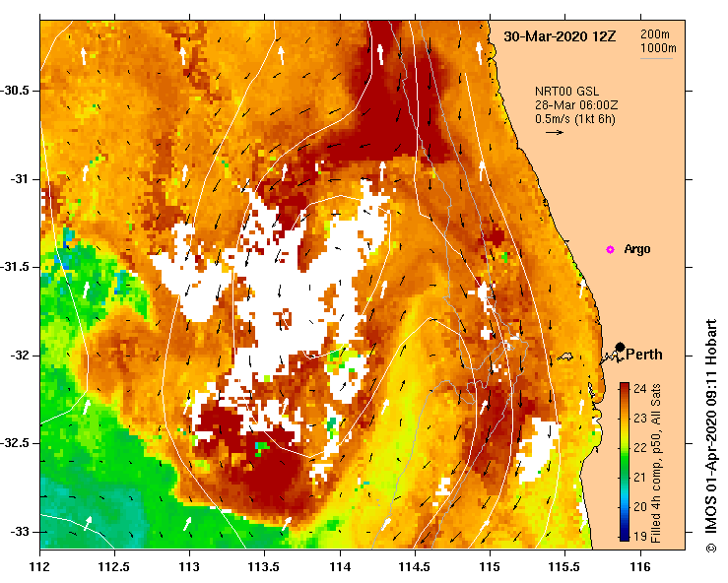Click the black Perth city dot
The image size is (728, 583).
click(x=620, y=347)
